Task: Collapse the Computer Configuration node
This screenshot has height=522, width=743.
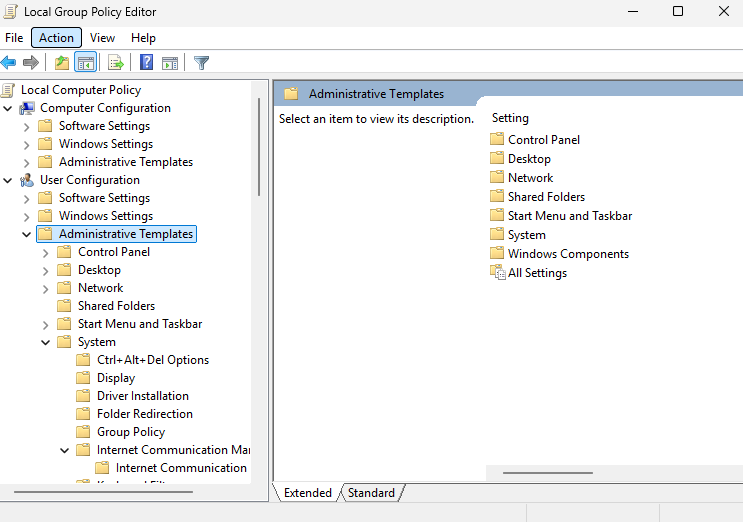Action: click(x=8, y=108)
